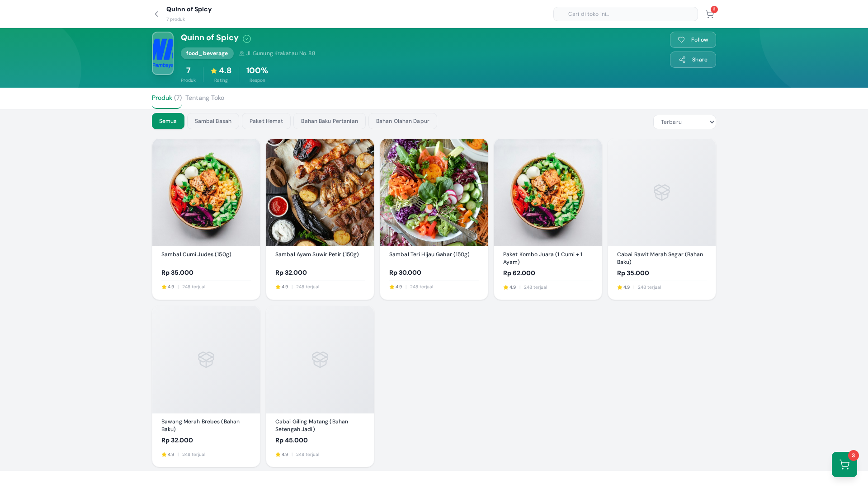Switch to the Tentang Toko tab
868x488 pixels.
205,98
